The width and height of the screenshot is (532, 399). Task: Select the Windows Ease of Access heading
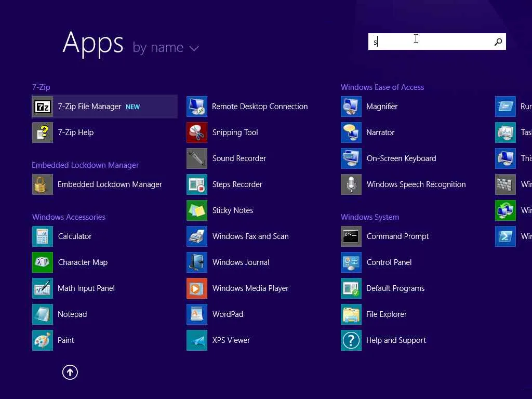click(x=382, y=87)
